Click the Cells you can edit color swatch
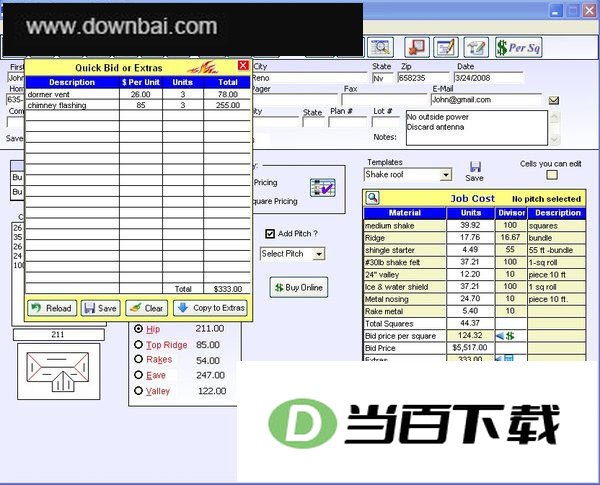 tap(551, 175)
